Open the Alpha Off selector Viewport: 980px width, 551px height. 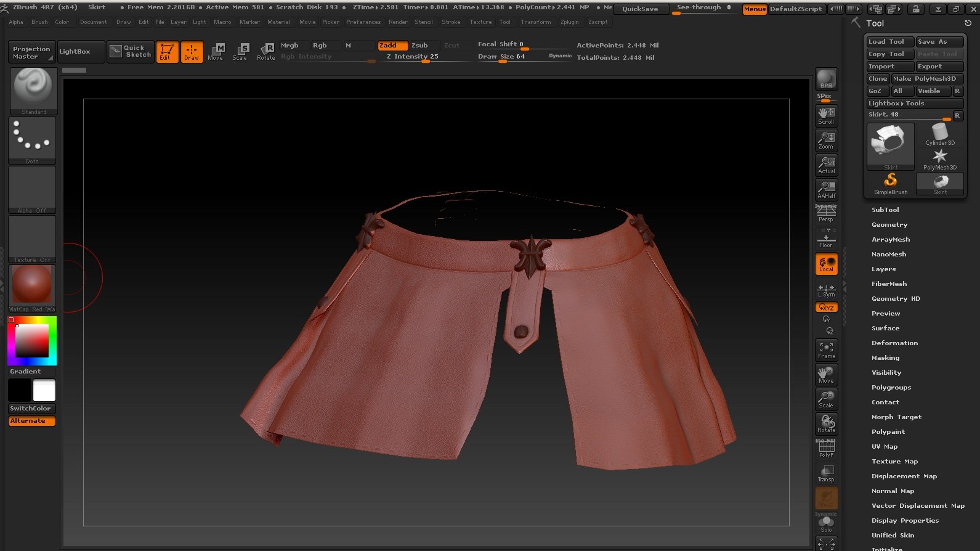[32, 190]
